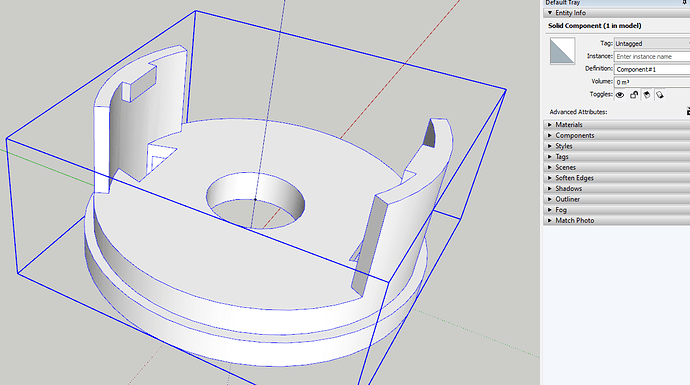Click the Instance name input field

click(652, 56)
